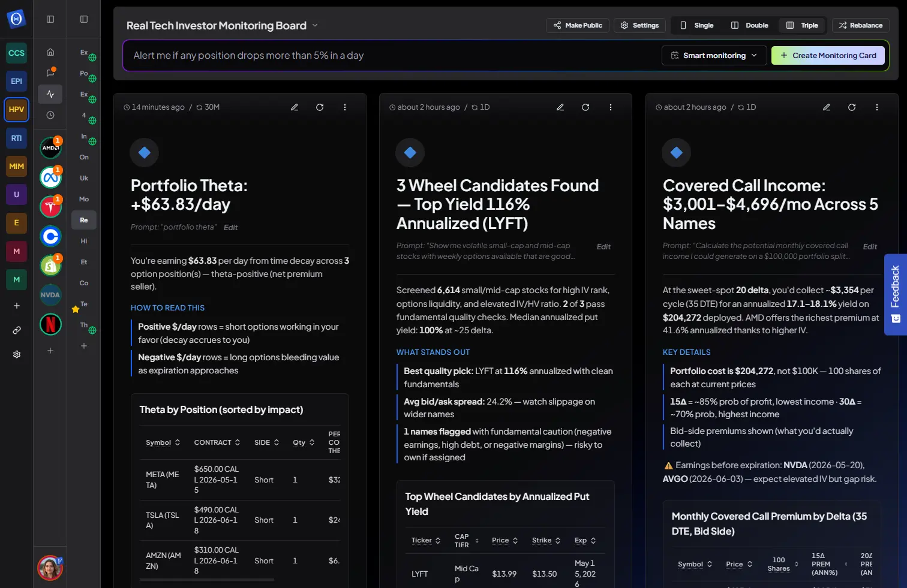Click the Create Monitoring Card button
907x588 pixels.
828,55
